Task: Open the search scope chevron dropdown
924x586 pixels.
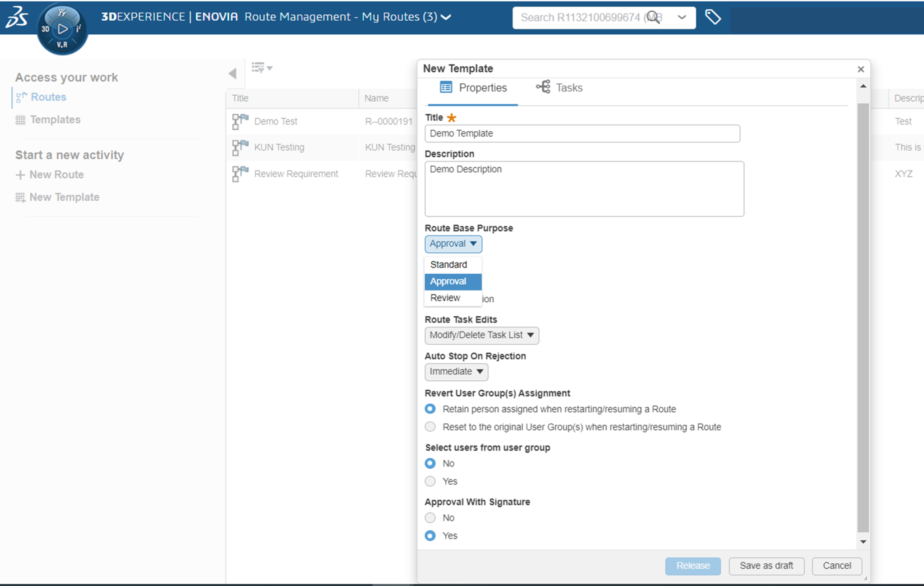Action: pyautogui.click(x=681, y=18)
